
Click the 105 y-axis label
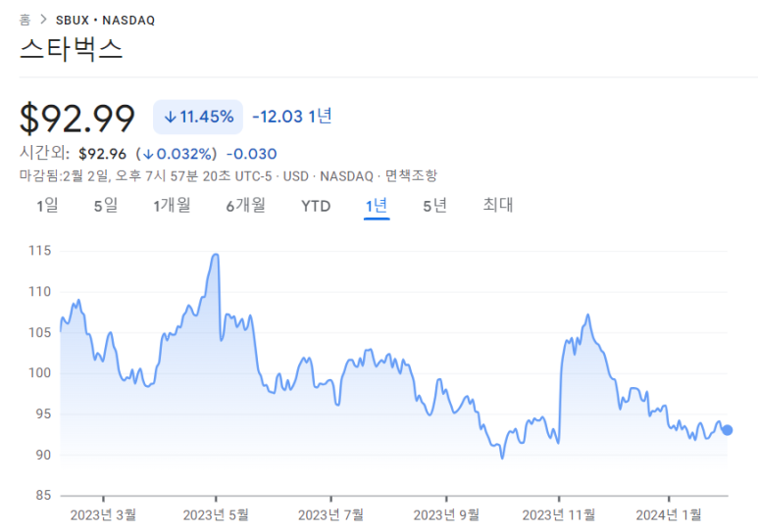point(39,332)
